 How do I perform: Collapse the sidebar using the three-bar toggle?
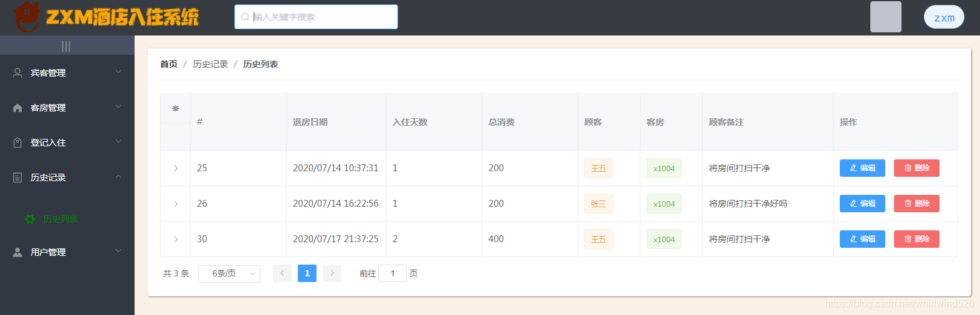tap(66, 46)
